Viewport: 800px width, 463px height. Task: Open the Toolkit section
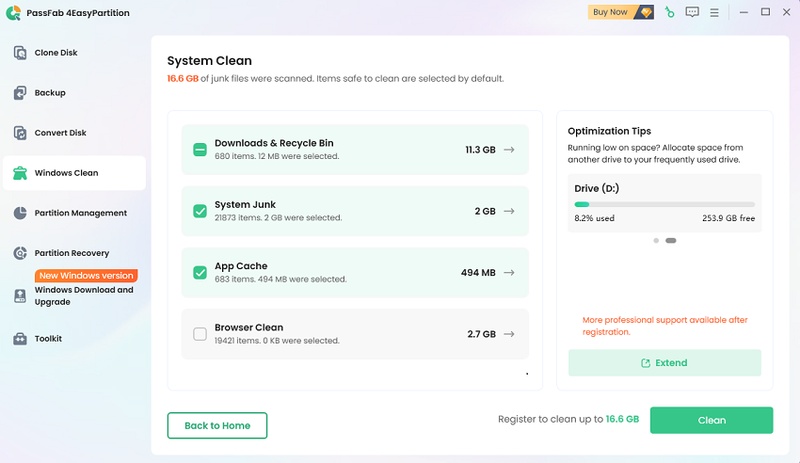pyautogui.click(x=74, y=338)
